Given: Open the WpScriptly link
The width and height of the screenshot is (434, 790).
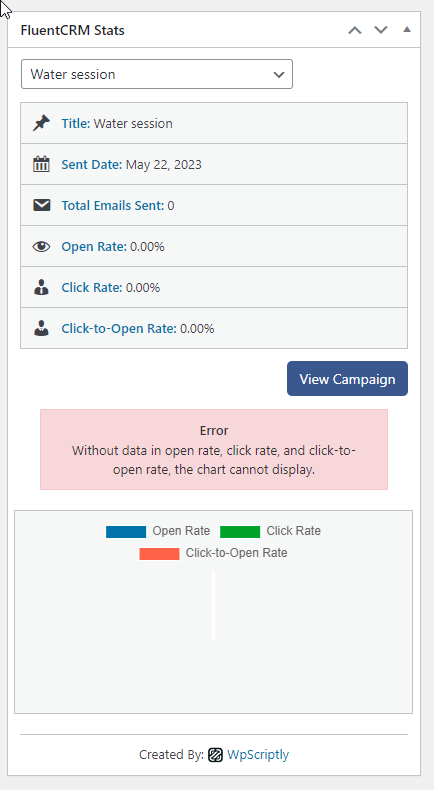Looking at the screenshot, I should click(258, 755).
